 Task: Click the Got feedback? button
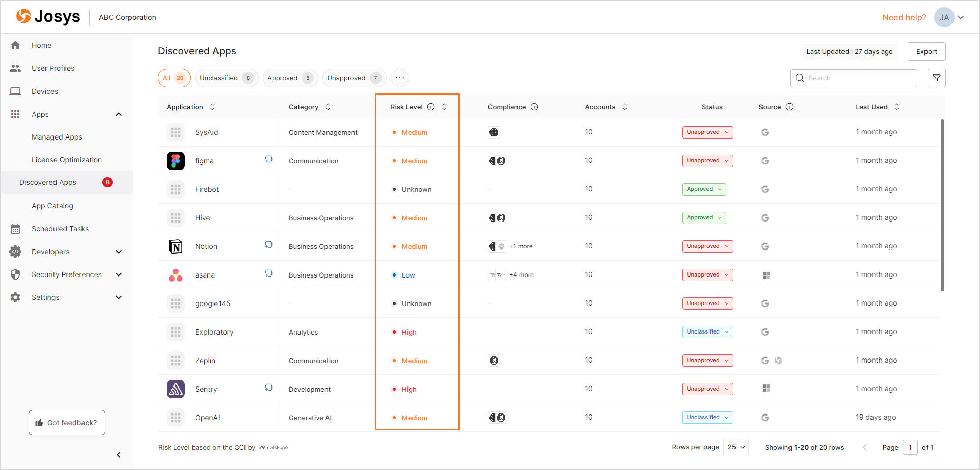click(67, 423)
